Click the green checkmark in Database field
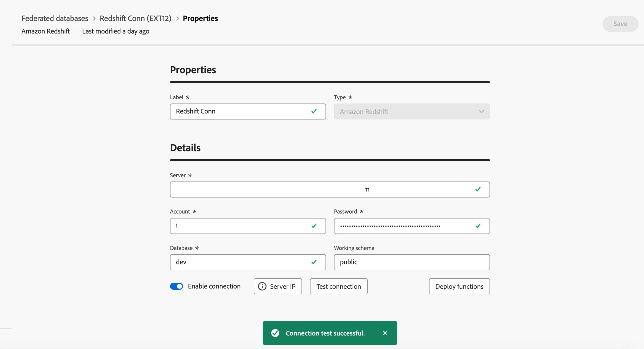Viewport: 644px width, 349px height. [314, 262]
